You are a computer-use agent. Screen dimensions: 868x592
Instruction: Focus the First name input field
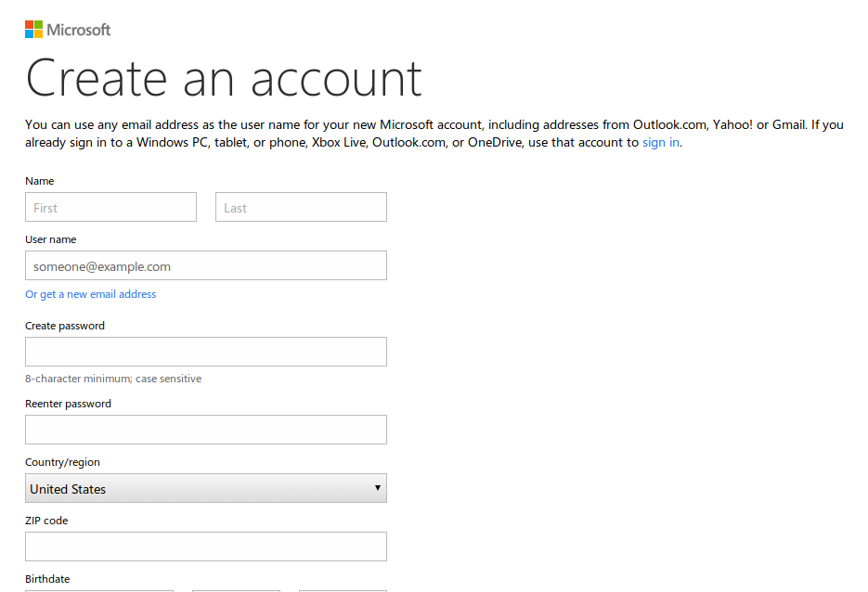(x=110, y=207)
